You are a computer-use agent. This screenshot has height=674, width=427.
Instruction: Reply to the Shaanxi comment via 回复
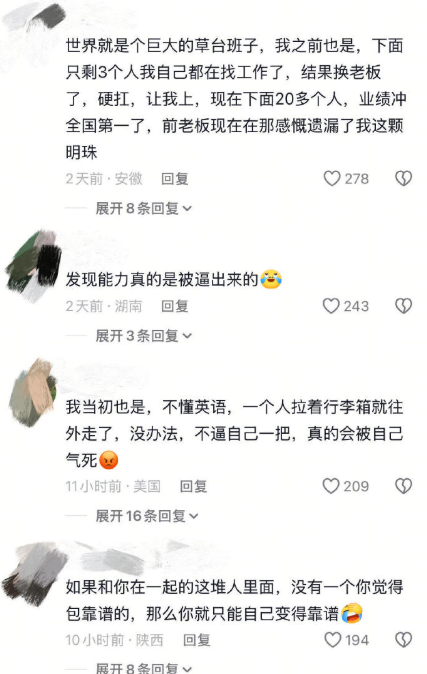pyautogui.click(x=197, y=640)
